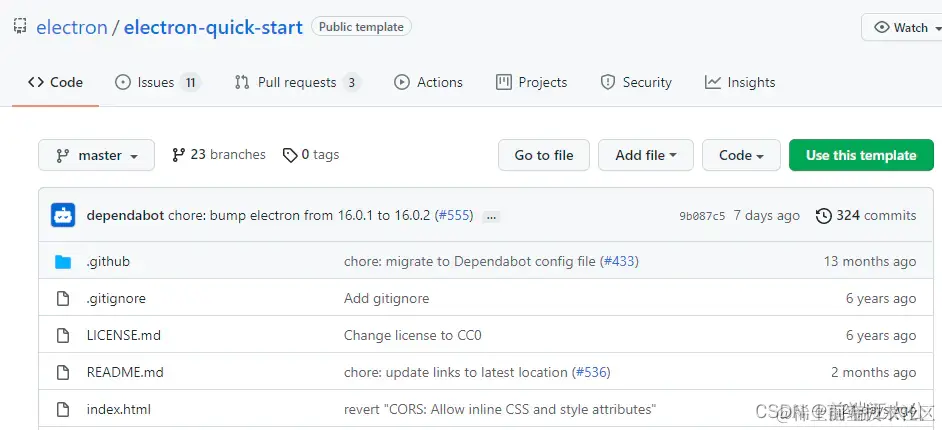Go to the Insights tab
The width and height of the screenshot is (942, 430).
pyautogui.click(x=740, y=82)
